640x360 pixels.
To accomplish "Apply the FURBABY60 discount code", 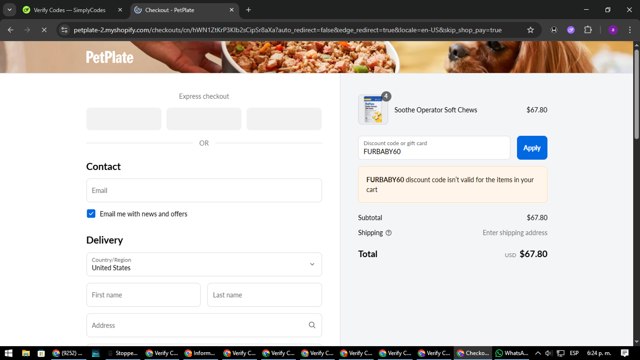I will point(532,148).
